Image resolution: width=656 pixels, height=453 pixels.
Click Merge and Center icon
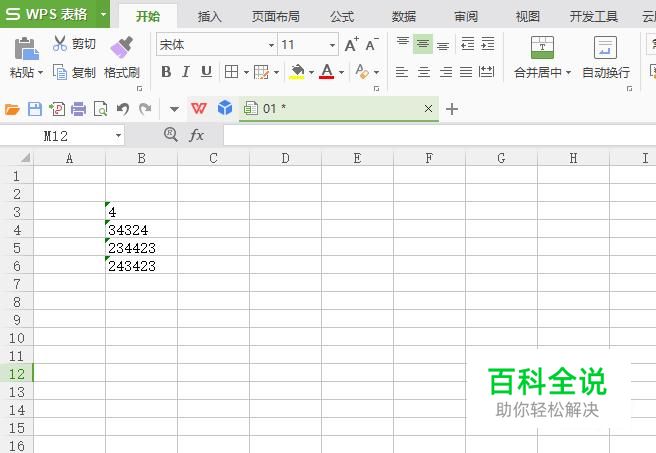[542, 47]
